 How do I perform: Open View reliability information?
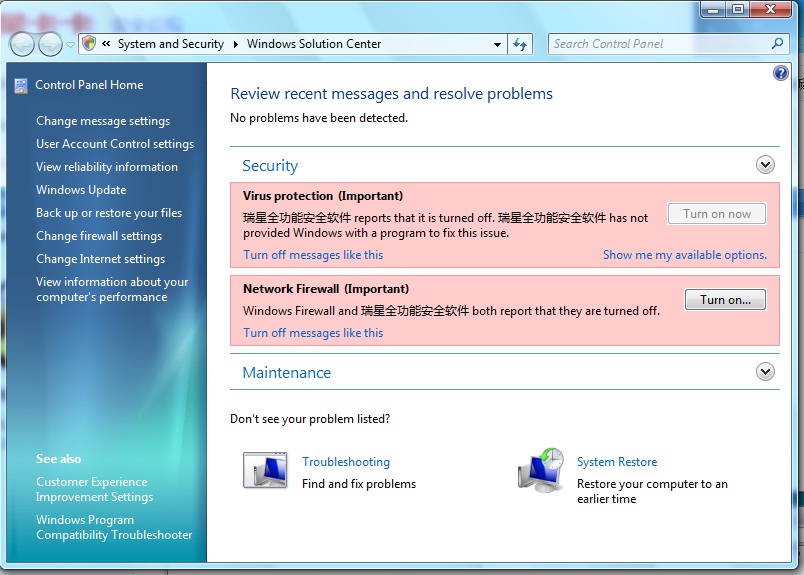click(x=107, y=167)
